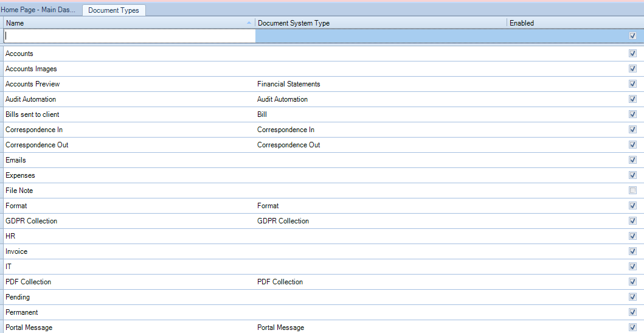
Task: Select the IT row
Action: 324,267
